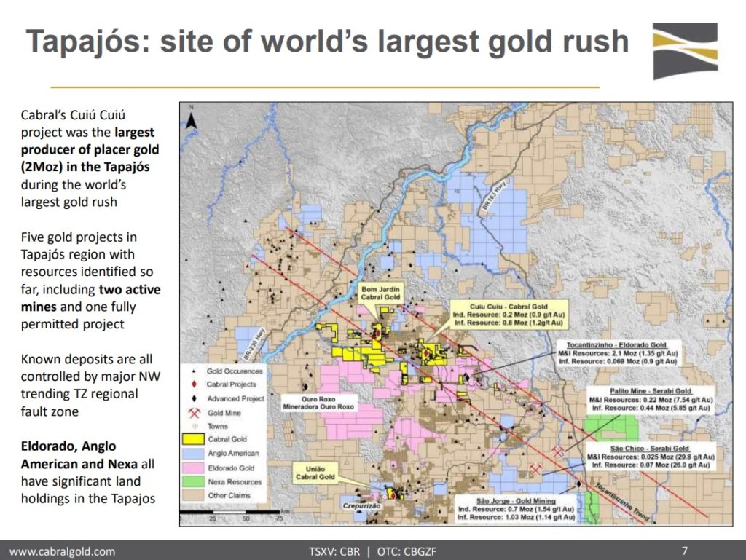Click the gold mine marker linked to São Chico callout
Image resolution: width=746 pixels, height=560 pixels.
[x=535, y=469]
